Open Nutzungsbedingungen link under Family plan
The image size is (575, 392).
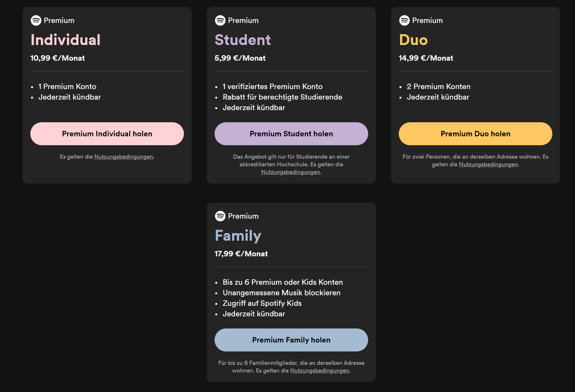coord(320,371)
